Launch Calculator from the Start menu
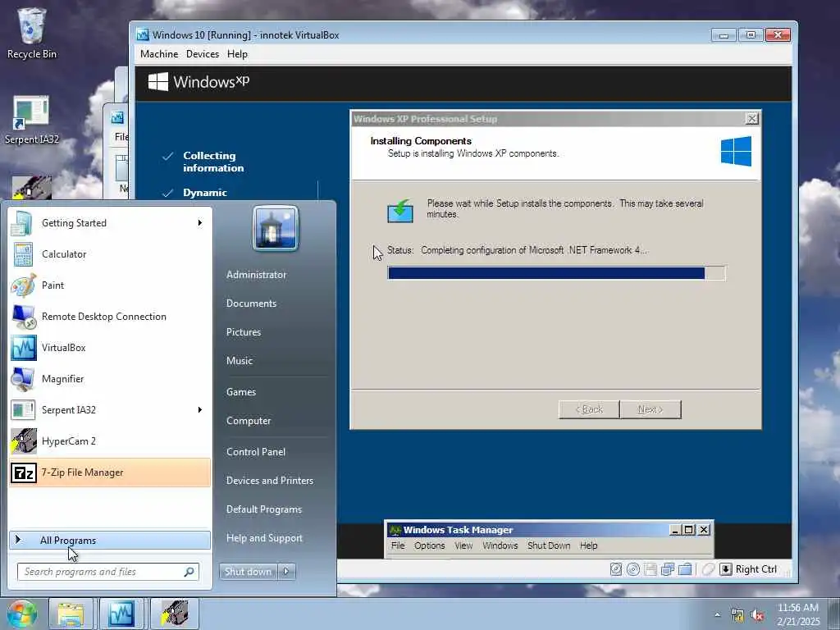This screenshot has height=630, width=840. pyautogui.click(x=109, y=254)
